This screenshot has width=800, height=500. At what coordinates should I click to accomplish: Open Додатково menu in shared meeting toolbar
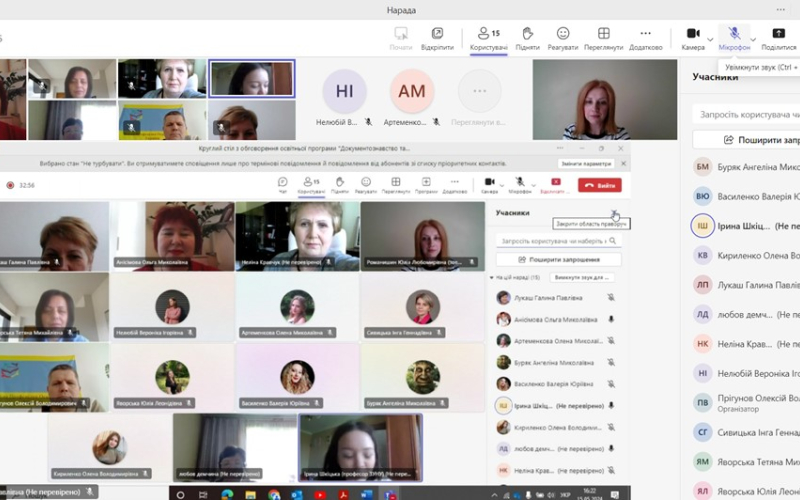click(x=455, y=185)
